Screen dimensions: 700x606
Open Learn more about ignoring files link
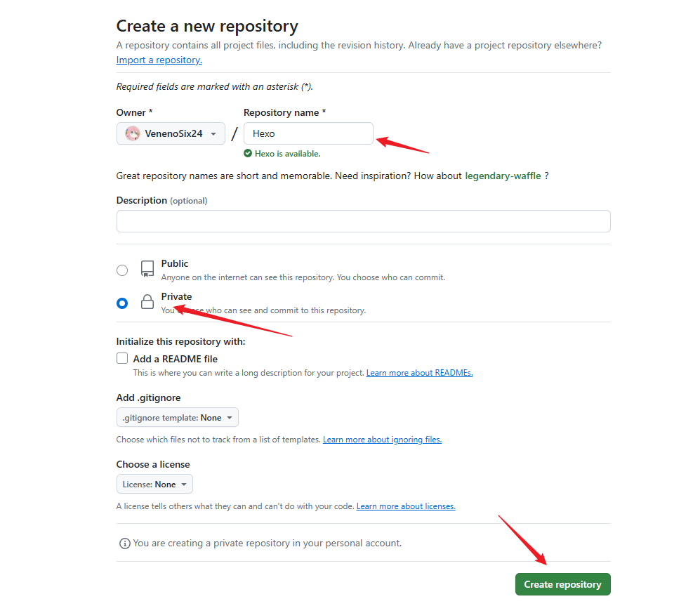[x=382, y=440]
